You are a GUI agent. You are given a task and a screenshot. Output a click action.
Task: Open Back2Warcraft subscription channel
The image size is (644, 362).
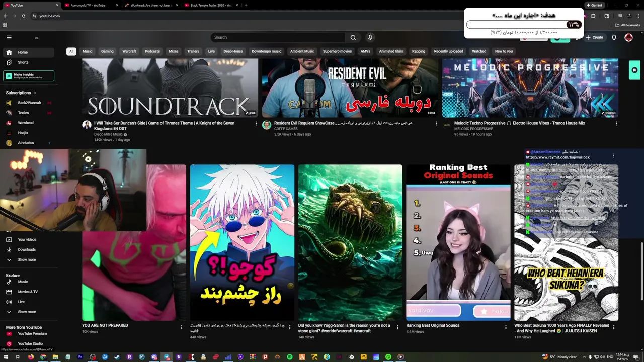pyautogui.click(x=29, y=103)
